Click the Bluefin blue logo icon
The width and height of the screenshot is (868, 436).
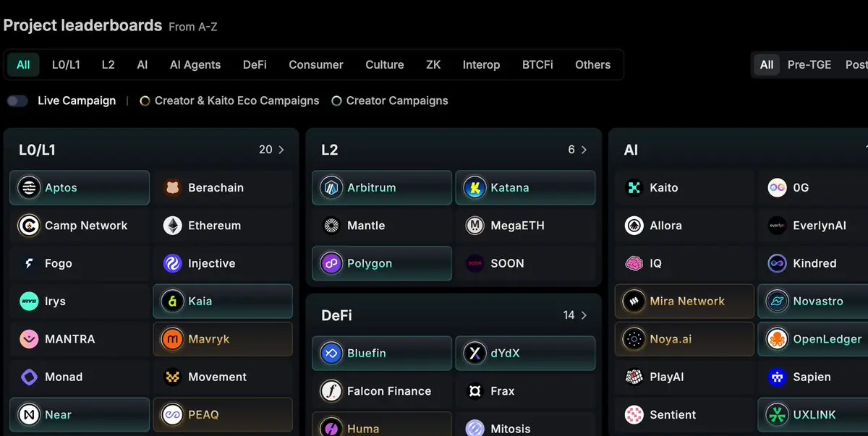(x=331, y=354)
